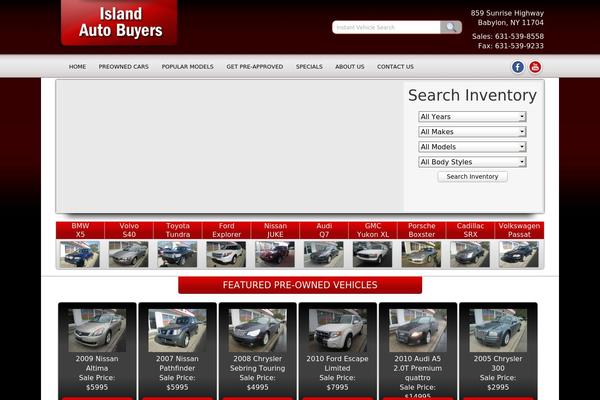The height and width of the screenshot is (400, 600).
Task: Open Popular Models menu item
Action: click(x=188, y=67)
